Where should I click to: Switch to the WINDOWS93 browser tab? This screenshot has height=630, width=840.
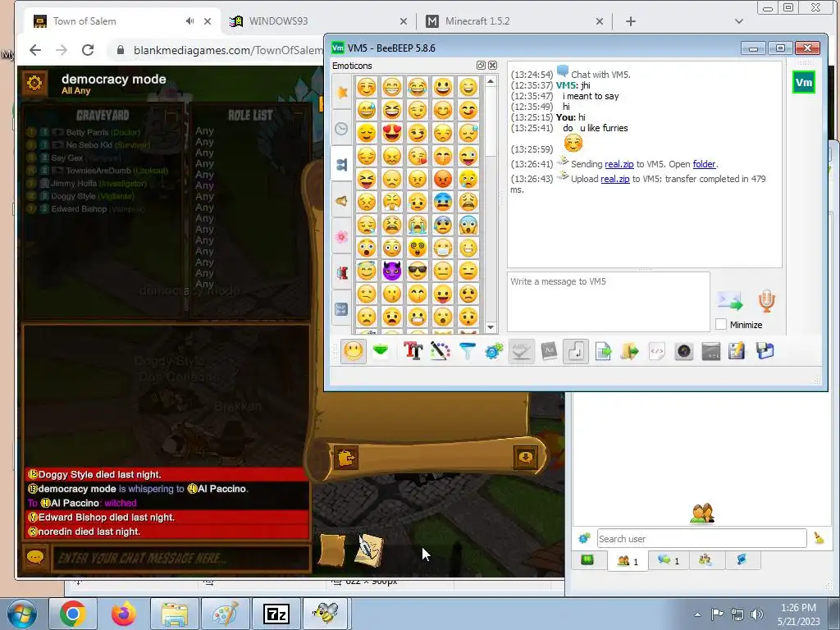tap(318, 21)
